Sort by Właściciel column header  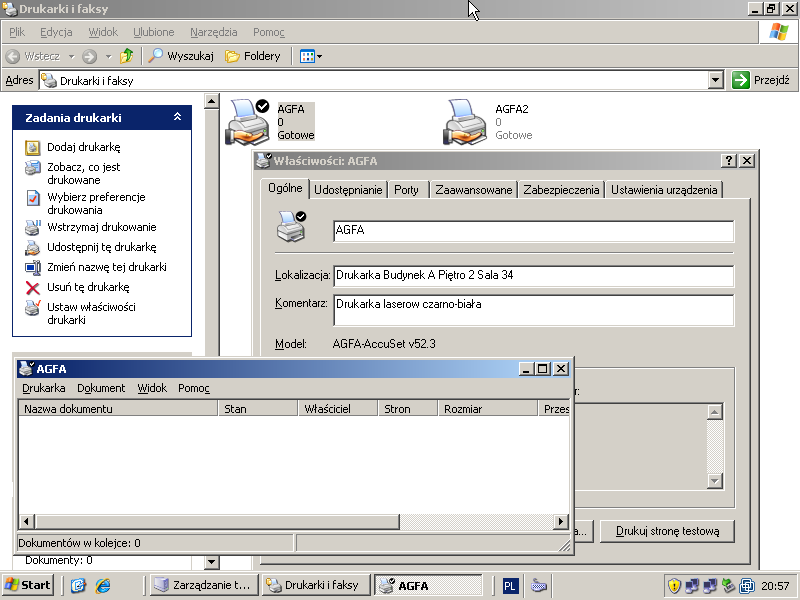(x=338, y=409)
